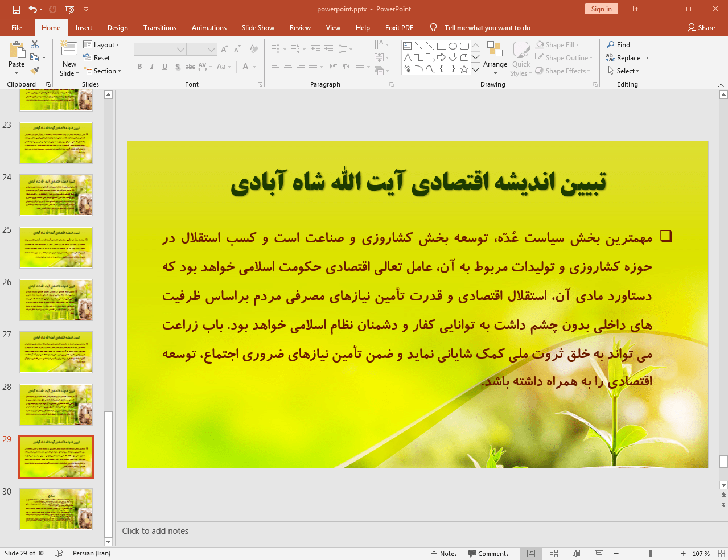Switch to Slide Sorter view
Viewport: 728px width, 560px height.
point(554,554)
